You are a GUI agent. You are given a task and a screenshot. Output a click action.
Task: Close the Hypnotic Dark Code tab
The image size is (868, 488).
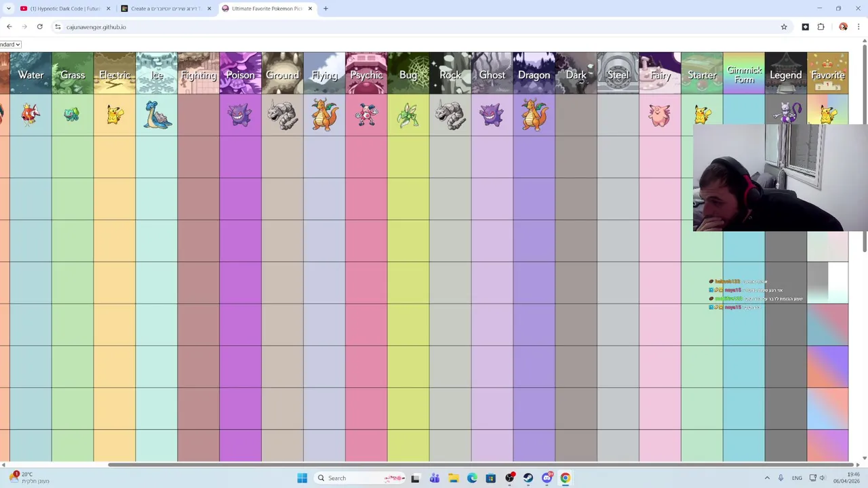pos(108,9)
